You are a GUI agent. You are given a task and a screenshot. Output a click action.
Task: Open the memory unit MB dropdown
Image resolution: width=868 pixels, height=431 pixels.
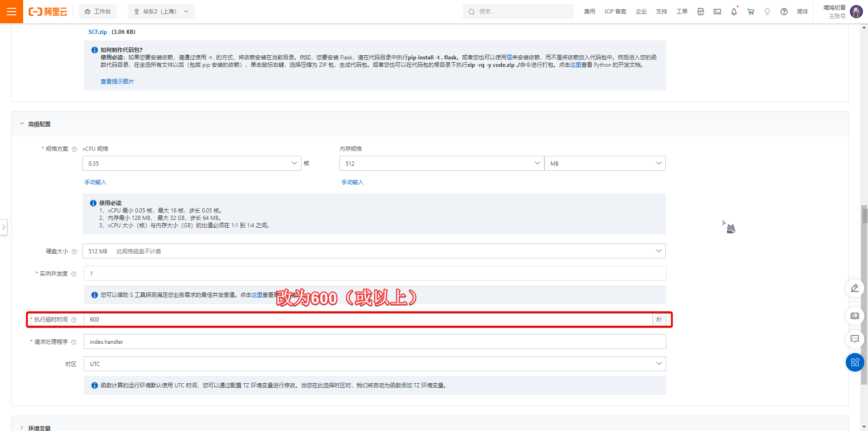pos(605,163)
